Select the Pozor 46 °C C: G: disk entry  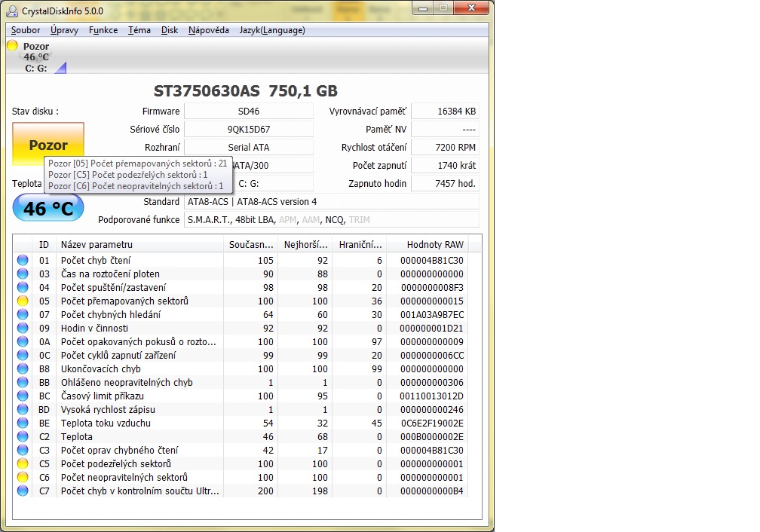[36, 57]
